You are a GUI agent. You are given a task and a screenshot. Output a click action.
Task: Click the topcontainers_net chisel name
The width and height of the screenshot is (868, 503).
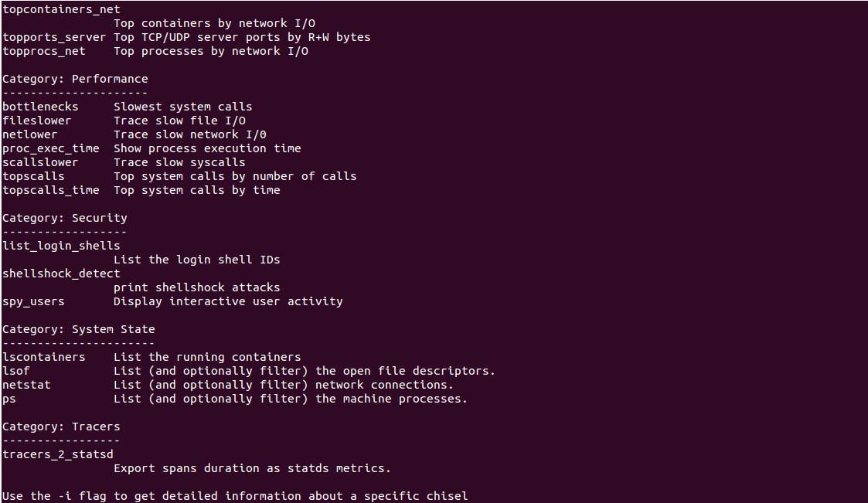coord(61,9)
